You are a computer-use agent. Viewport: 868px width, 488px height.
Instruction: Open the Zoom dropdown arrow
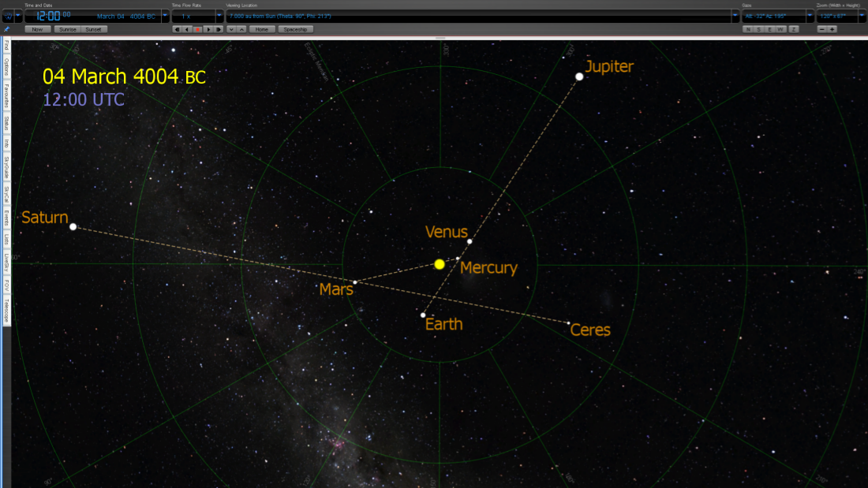(862, 16)
